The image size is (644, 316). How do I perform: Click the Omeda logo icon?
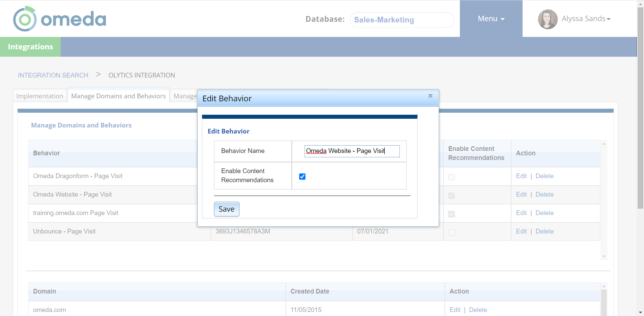(x=24, y=19)
